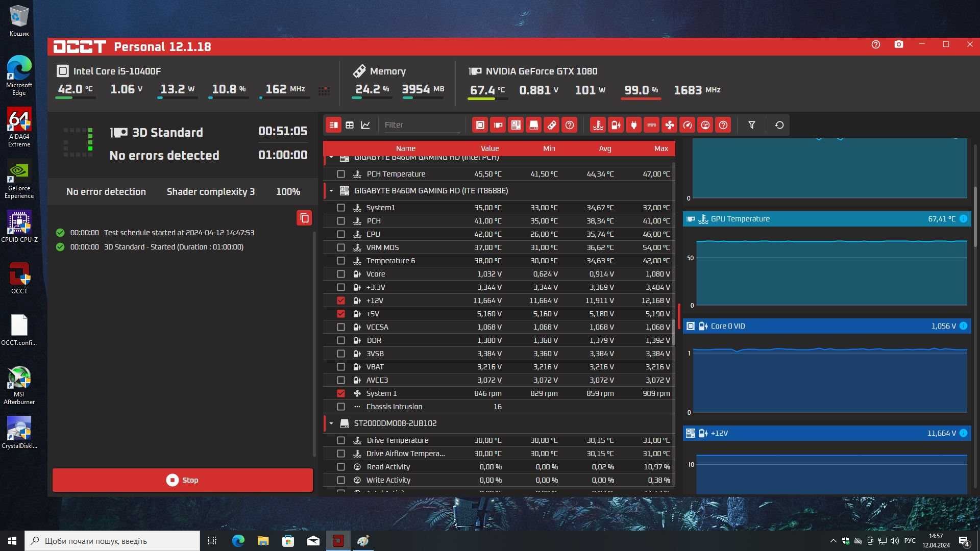Toggle memory sensor filter icon
Viewport: 980px width, 551px height.
(x=552, y=125)
